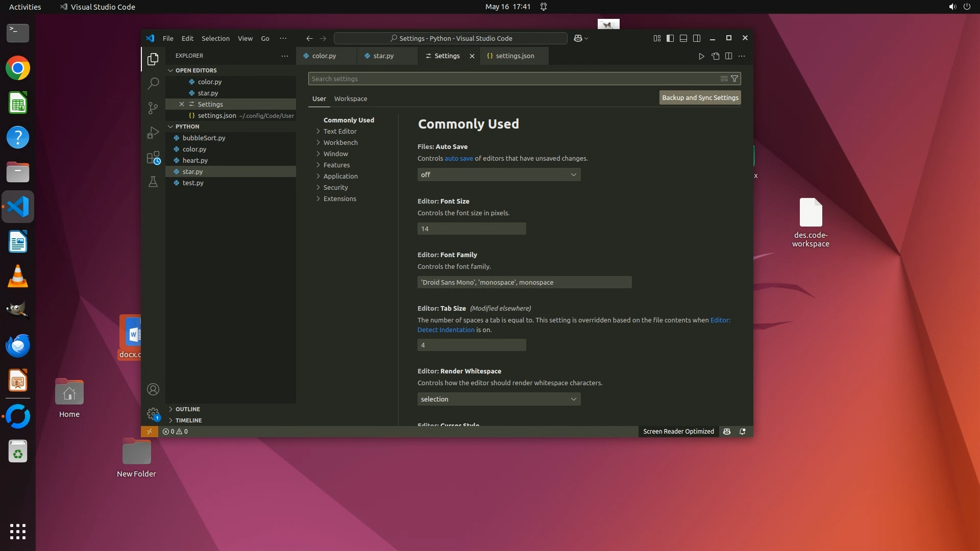Image resolution: width=980 pixels, height=551 pixels.
Task: Open the Testing flask view
Action: point(153,182)
